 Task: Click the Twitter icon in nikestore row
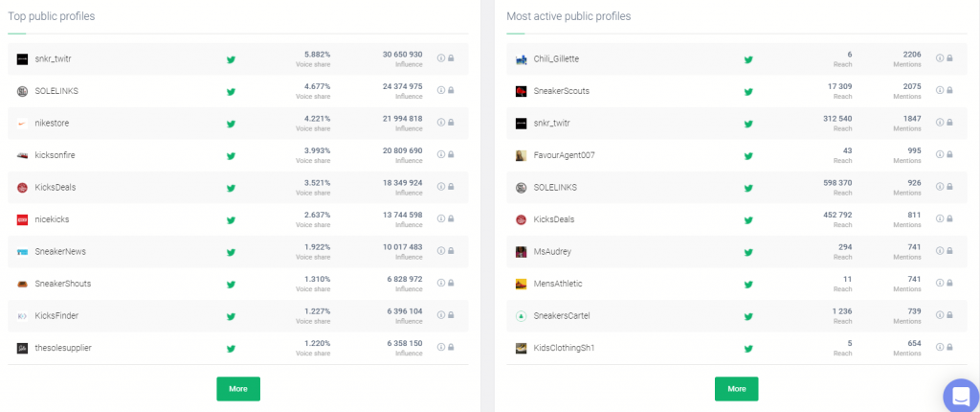pyautogui.click(x=231, y=124)
